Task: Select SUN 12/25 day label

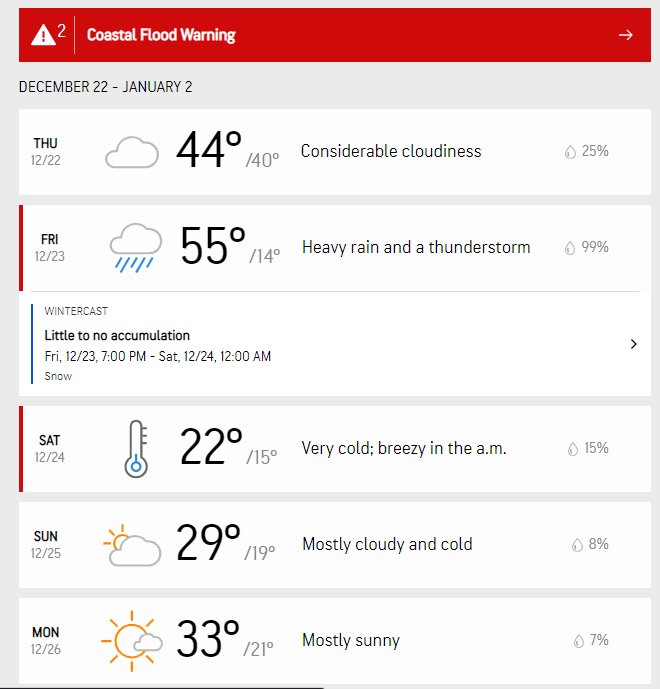Action: [x=46, y=544]
